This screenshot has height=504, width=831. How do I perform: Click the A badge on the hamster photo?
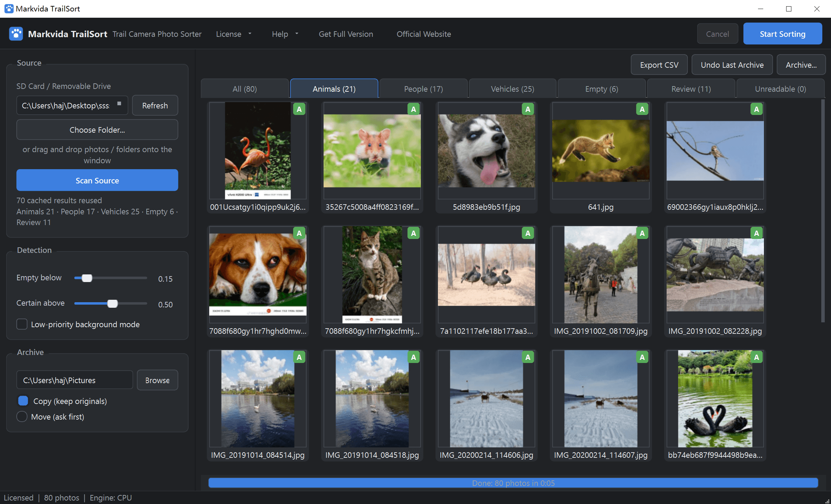coord(414,109)
